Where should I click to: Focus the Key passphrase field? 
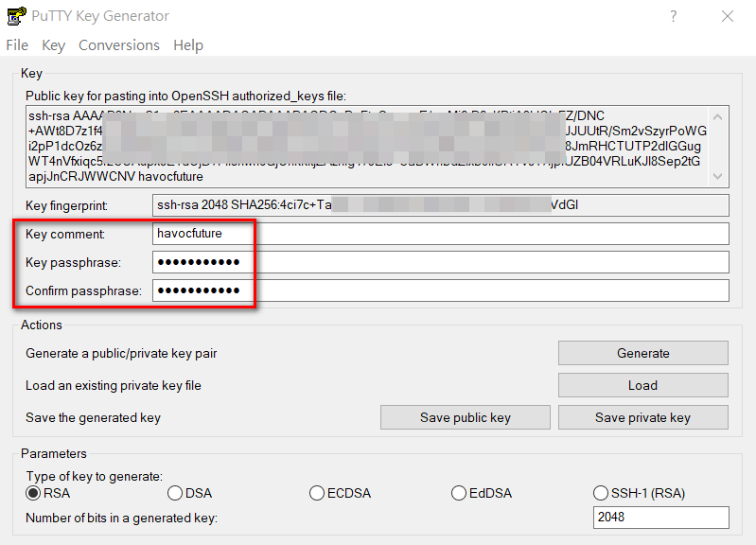click(x=440, y=262)
